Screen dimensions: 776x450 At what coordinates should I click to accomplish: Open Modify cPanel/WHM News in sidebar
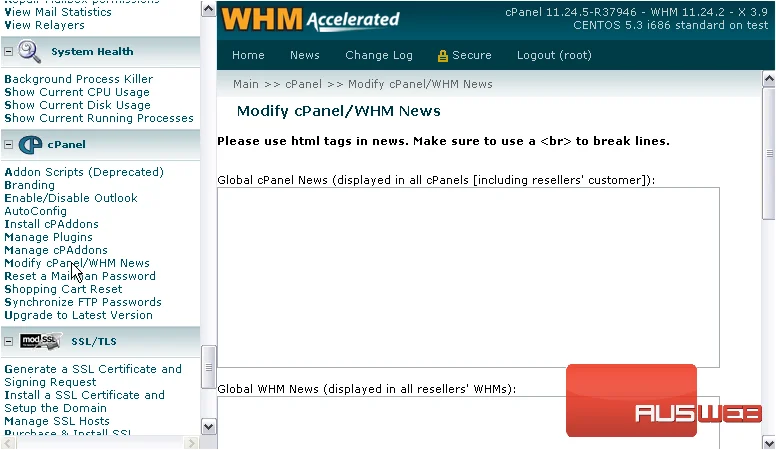click(77, 263)
